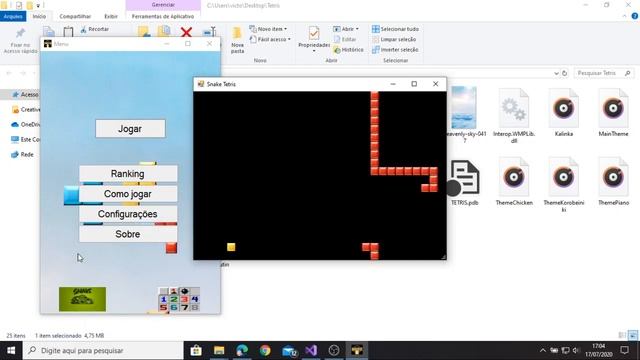Select the Interop.WMPLib.dll file
This screenshot has height=360, width=640.
point(514,116)
